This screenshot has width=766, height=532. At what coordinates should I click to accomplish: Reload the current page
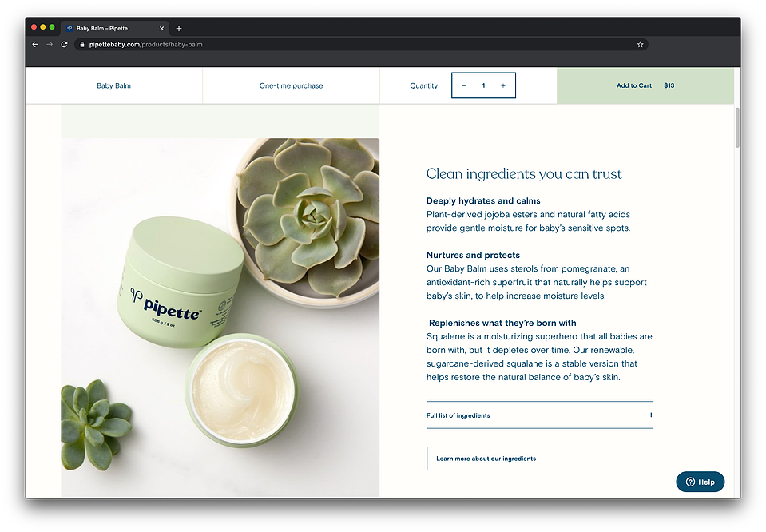tap(64, 45)
